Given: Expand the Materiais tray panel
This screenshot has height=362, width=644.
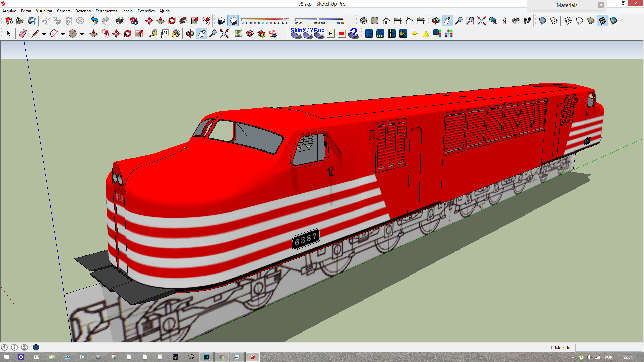Looking at the screenshot, I should [567, 5].
